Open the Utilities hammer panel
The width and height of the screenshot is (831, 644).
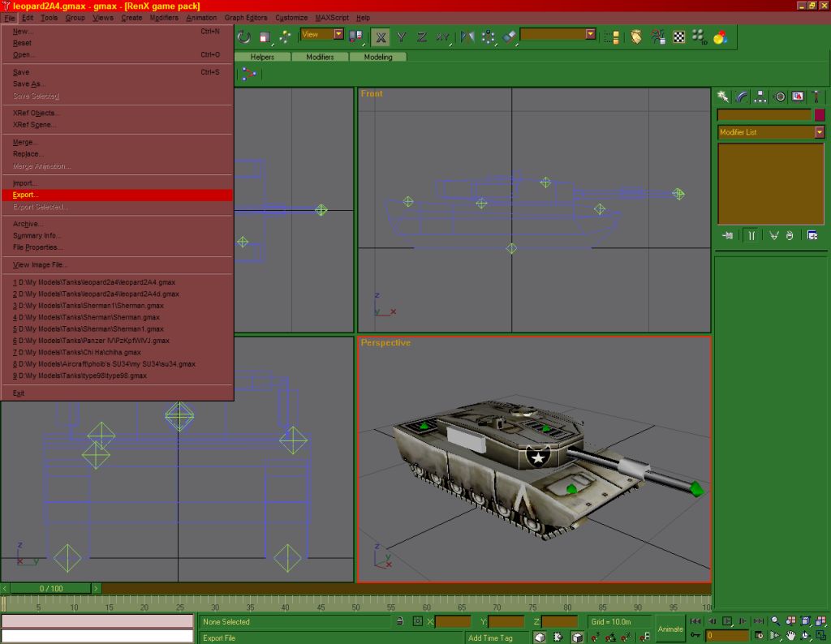[816, 97]
